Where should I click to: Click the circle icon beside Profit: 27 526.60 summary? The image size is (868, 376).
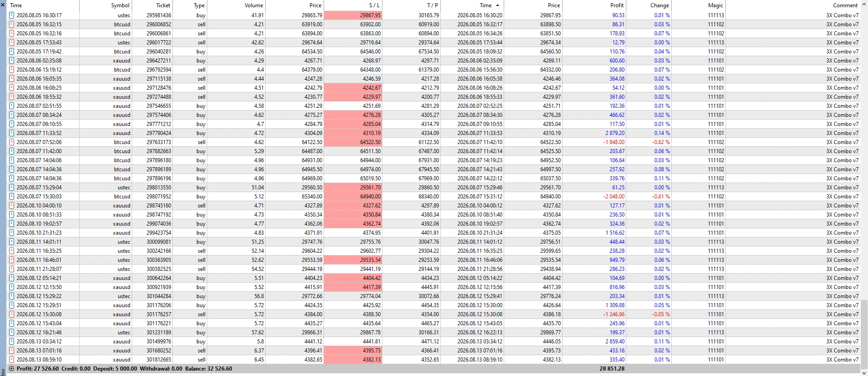(x=12, y=369)
